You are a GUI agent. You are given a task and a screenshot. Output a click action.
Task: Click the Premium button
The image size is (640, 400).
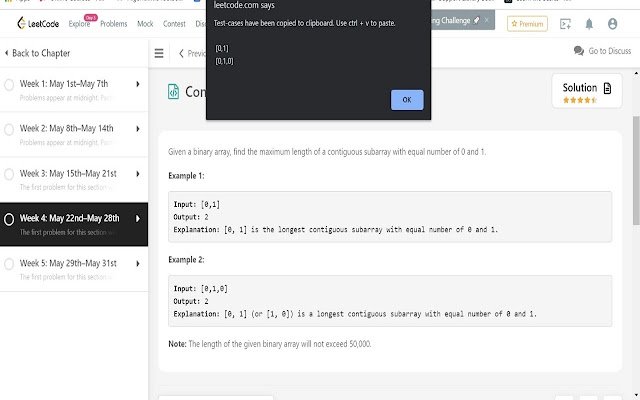527,24
